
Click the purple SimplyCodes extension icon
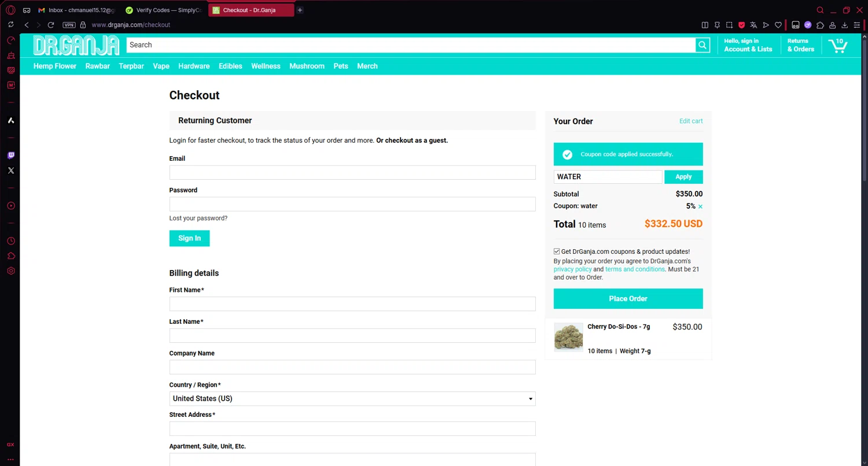pyautogui.click(x=808, y=25)
